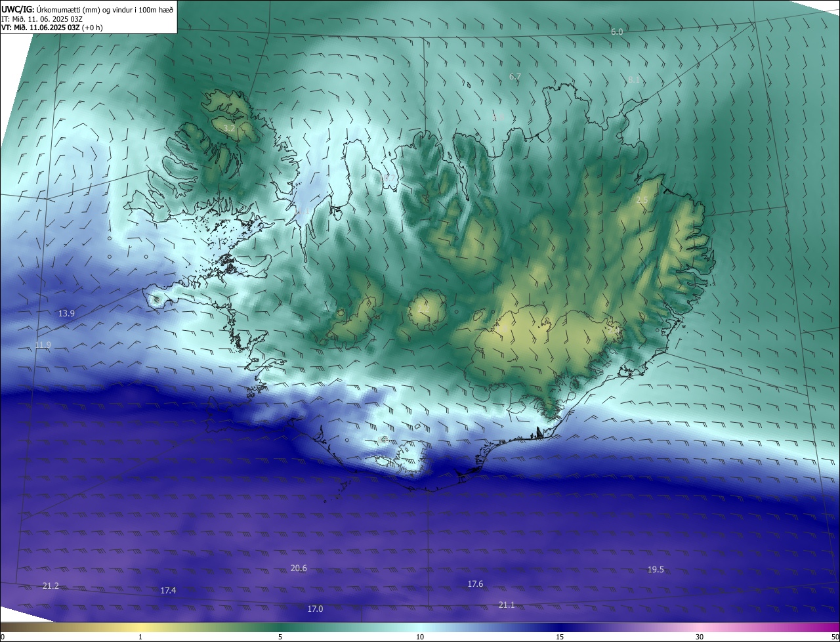Click the 6.0 value label
The height and width of the screenshot is (642, 840).
(x=617, y=32)
